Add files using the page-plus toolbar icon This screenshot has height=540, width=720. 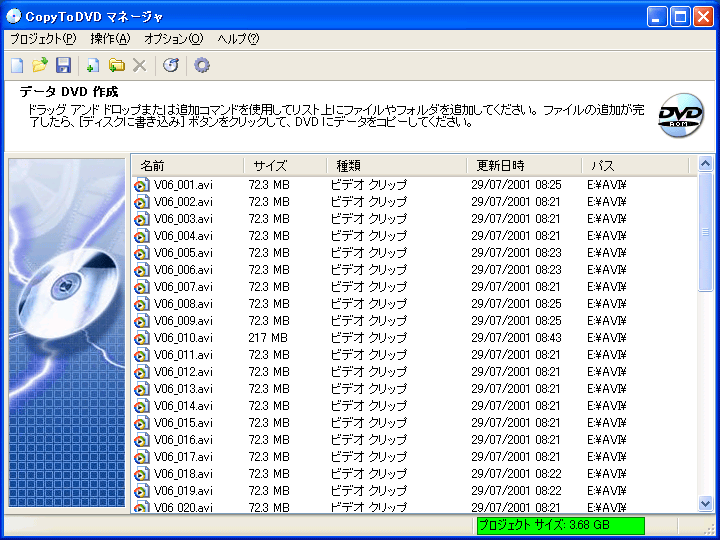tap(93, 65)
